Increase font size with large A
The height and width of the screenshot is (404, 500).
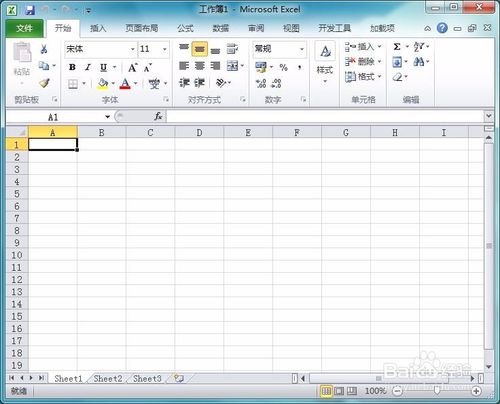[x=133, y=68]
